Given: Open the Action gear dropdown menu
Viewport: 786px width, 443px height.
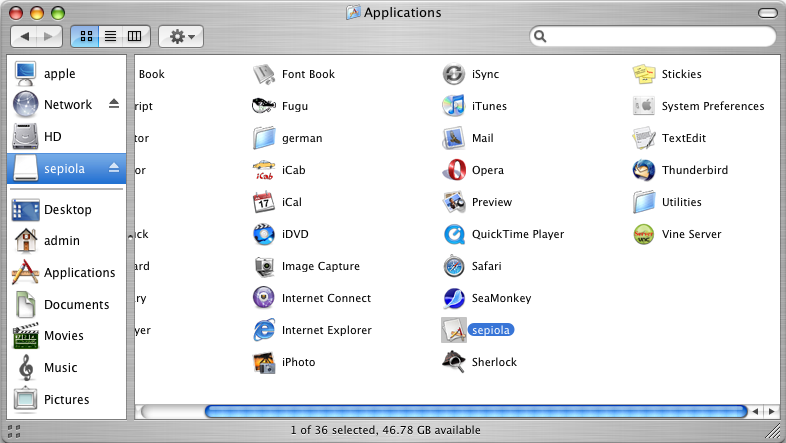Looking at the screenshot, I should (181, 36).
